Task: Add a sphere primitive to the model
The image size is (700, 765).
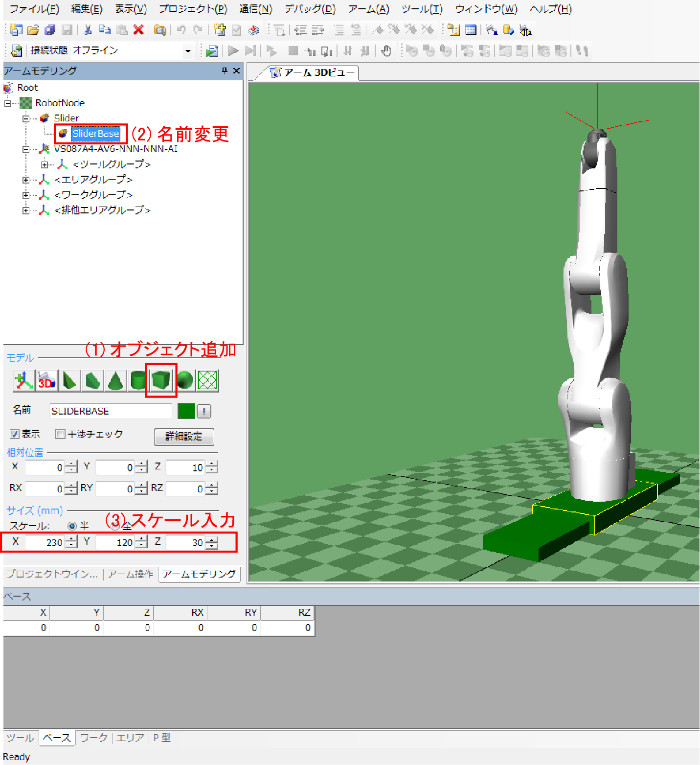Action: pos(184,380)
